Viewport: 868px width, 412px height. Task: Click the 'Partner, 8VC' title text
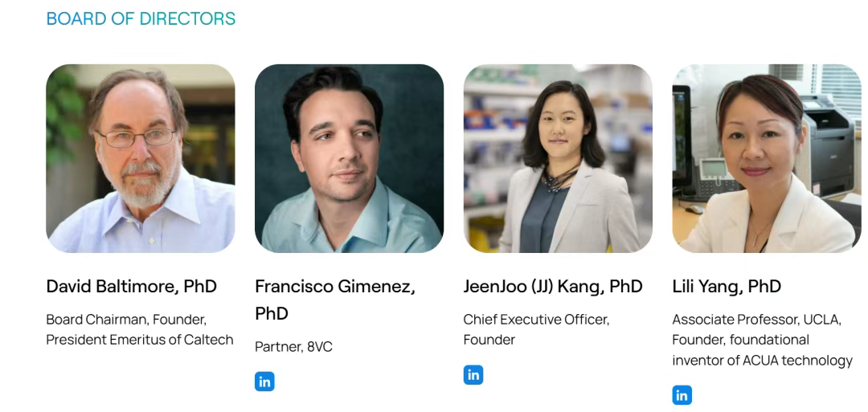293,347
